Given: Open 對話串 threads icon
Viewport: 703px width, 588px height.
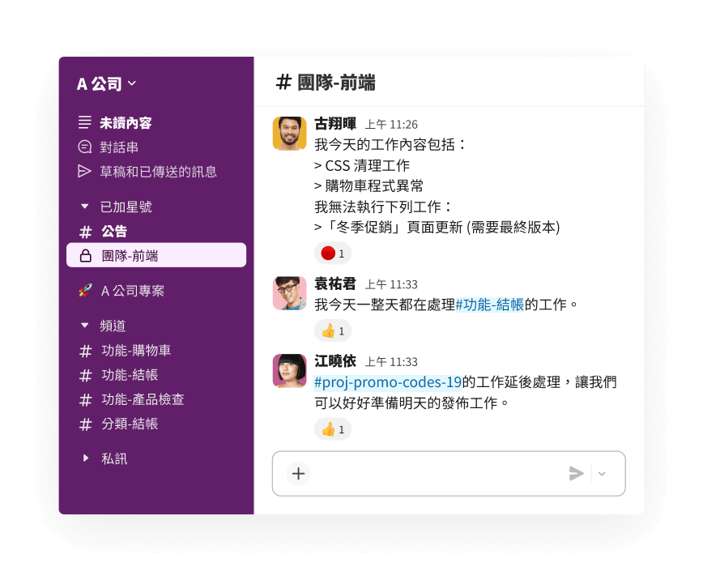Looking at the screenshot, I should coord(85,147).
